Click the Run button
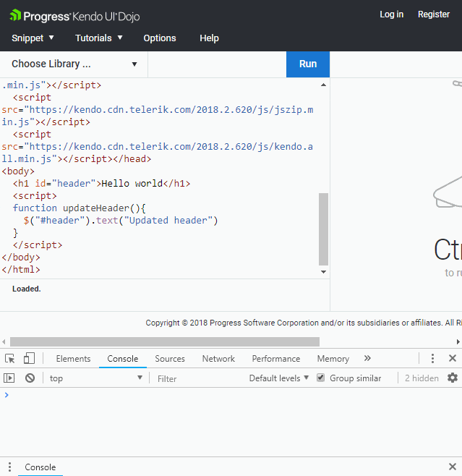The height and width of the screenshot is (476, 462). [308, 64]
